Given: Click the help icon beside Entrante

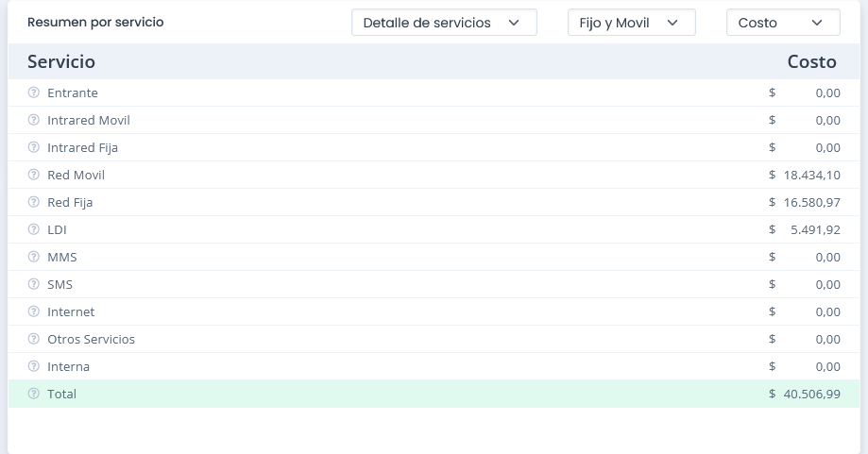Looking at the screenshot, I should [34, 92].
